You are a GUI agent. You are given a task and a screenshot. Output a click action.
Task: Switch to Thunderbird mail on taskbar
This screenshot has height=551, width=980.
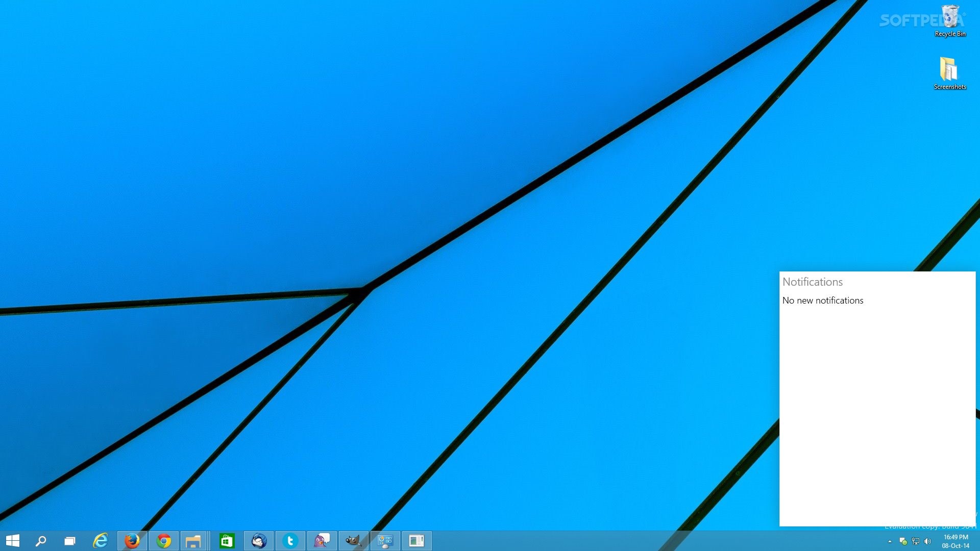pos(259,541)
